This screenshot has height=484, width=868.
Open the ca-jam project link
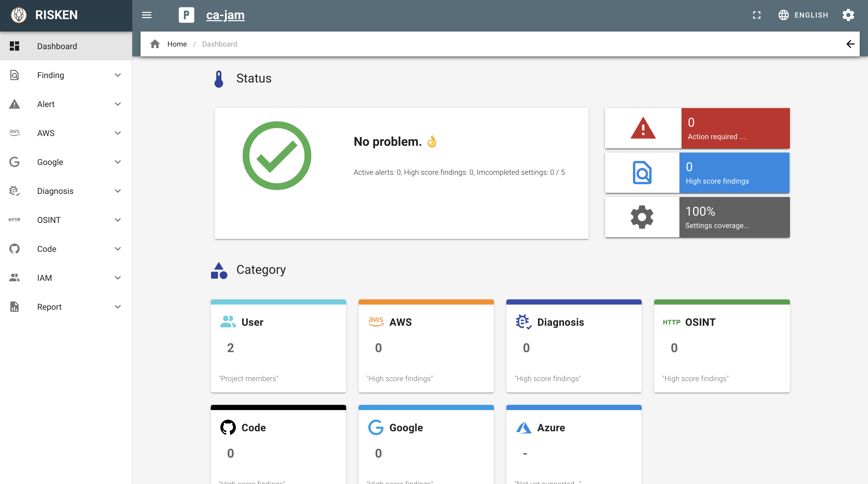pyautogui.click(x=226, y=15)
